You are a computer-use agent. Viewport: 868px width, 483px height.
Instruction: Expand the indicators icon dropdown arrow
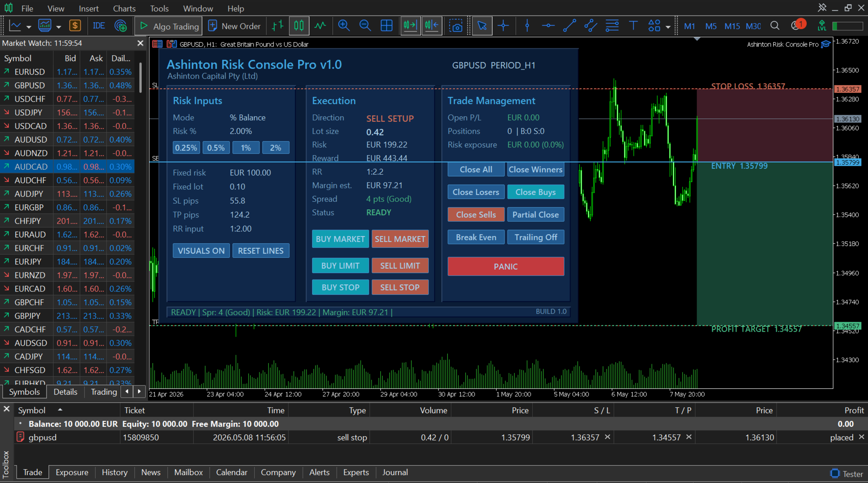(59, 27)
